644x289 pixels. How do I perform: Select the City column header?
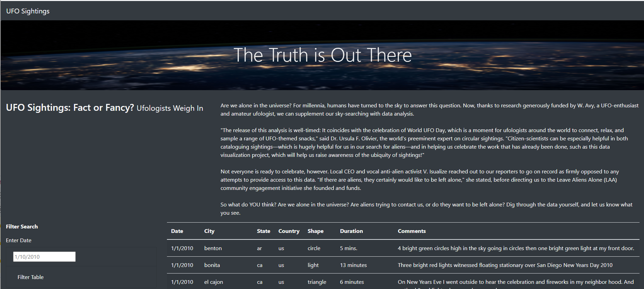click(209, 231)
